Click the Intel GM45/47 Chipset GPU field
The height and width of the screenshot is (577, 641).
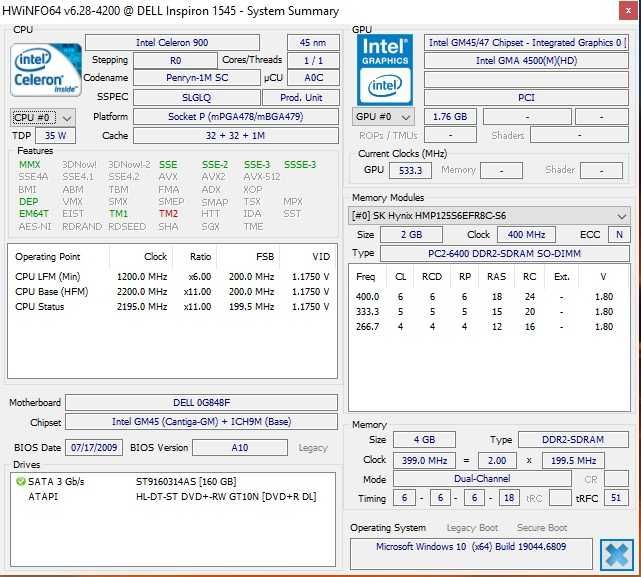point(526,43)
